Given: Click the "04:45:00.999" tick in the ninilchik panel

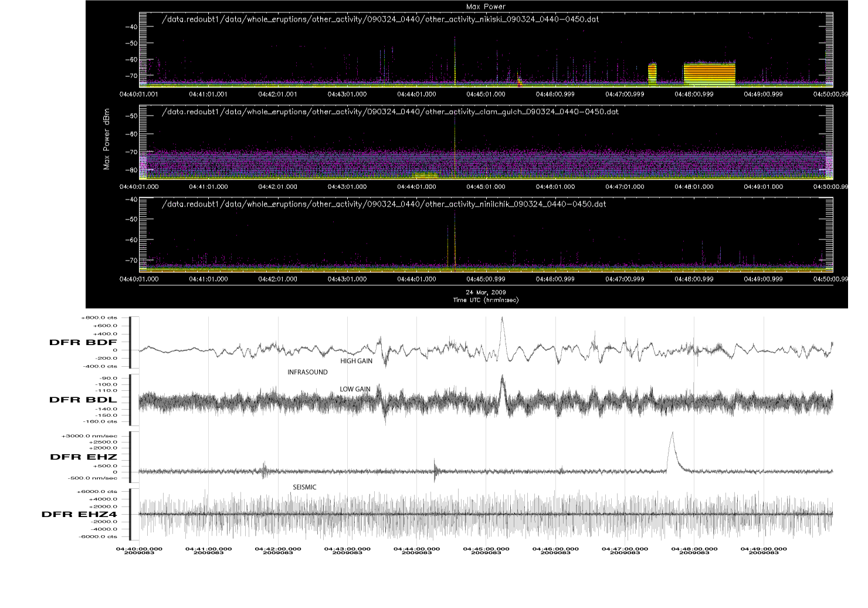Looking at the screenshot, I should 486,279.
